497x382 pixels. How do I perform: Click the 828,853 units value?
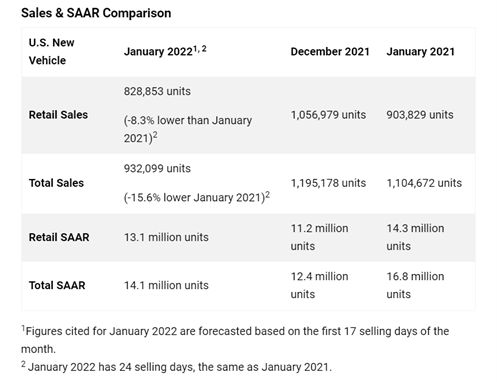click(x=157, y=91)
